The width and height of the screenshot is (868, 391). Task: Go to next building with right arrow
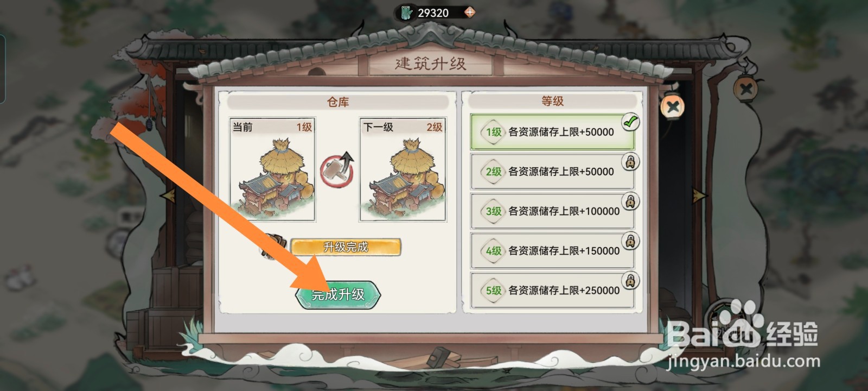699,195
